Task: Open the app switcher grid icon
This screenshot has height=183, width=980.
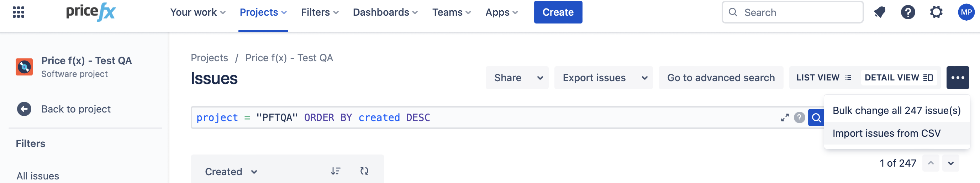Action: [x=18, y=12]
